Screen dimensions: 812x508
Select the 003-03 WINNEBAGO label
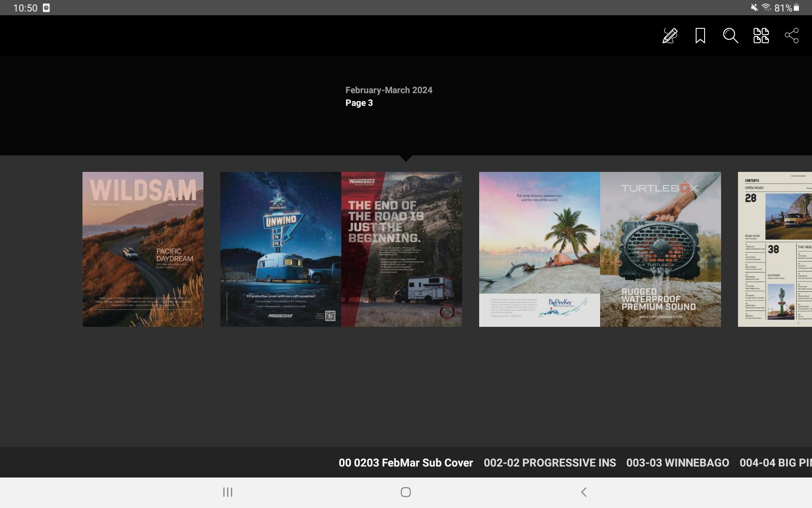click(678, 463)
